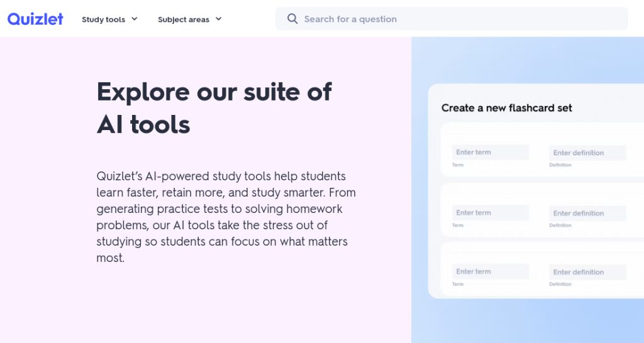Click the first card's 'Enter definition' field
The height and width of the screenshot is (343, 644).
pos(587,153)
